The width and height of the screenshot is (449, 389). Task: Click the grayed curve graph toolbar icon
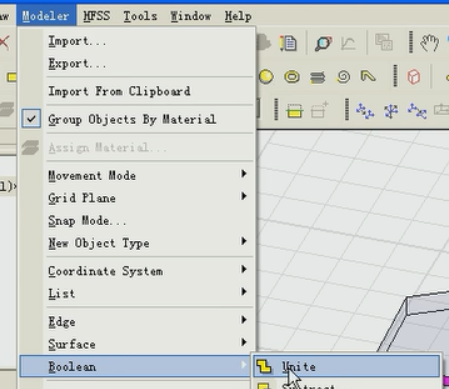click(x=348, y=43)
